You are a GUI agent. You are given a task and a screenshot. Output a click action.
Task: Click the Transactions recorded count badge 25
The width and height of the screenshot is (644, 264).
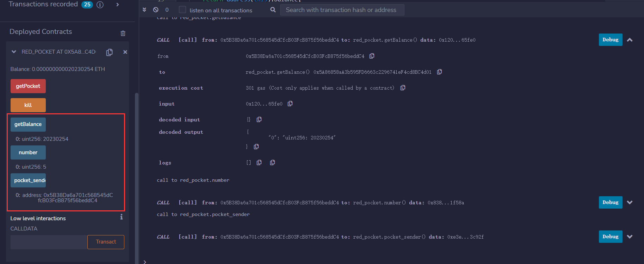(87, 5)
